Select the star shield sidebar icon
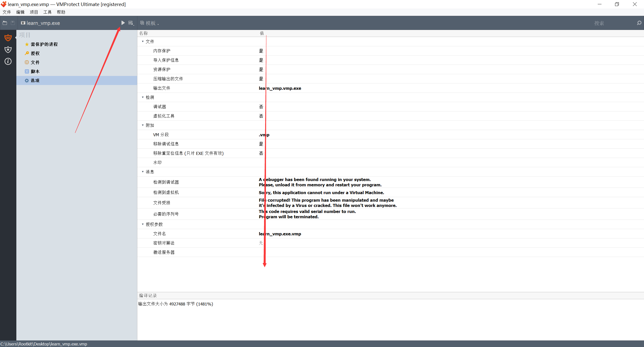The width and height of the screenshot is (644, 347). [8, 50]
